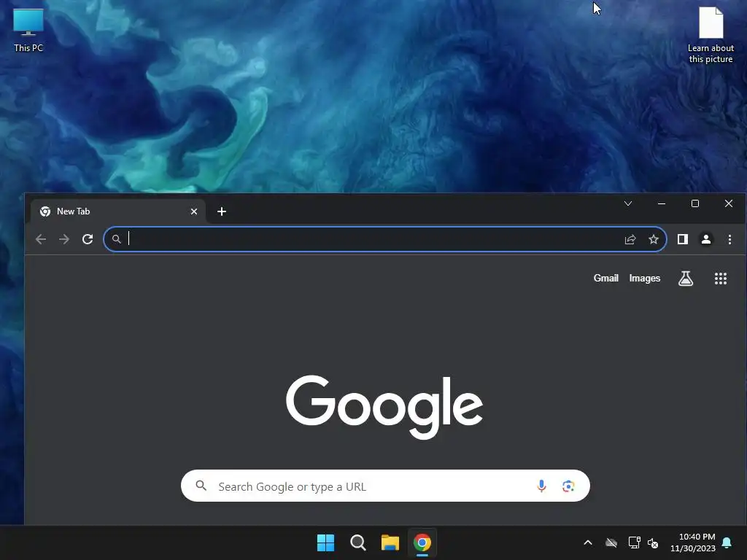This screenshot has width=747, height=560.
Task: Open the Windows Start menu
Action: [326, 542]
